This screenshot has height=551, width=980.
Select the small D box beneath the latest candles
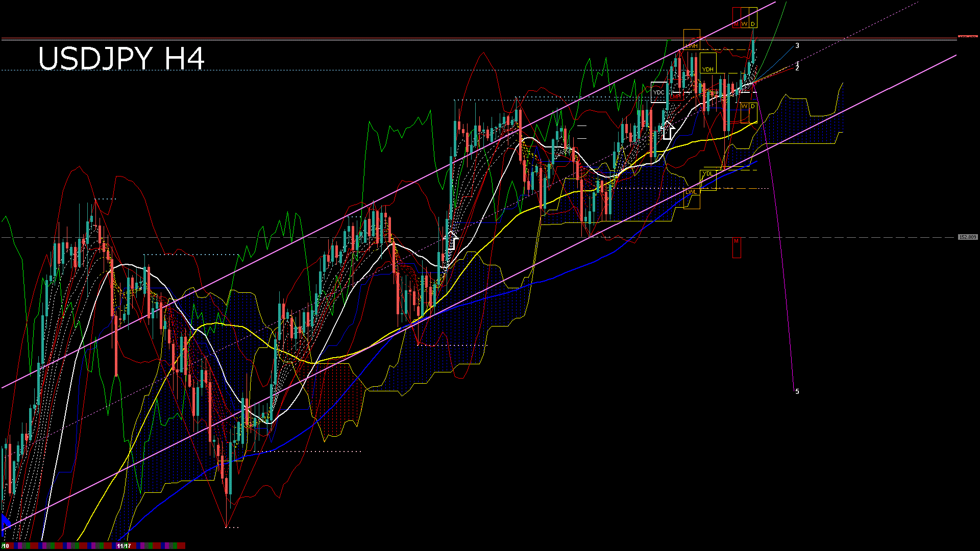coord(752,106)
